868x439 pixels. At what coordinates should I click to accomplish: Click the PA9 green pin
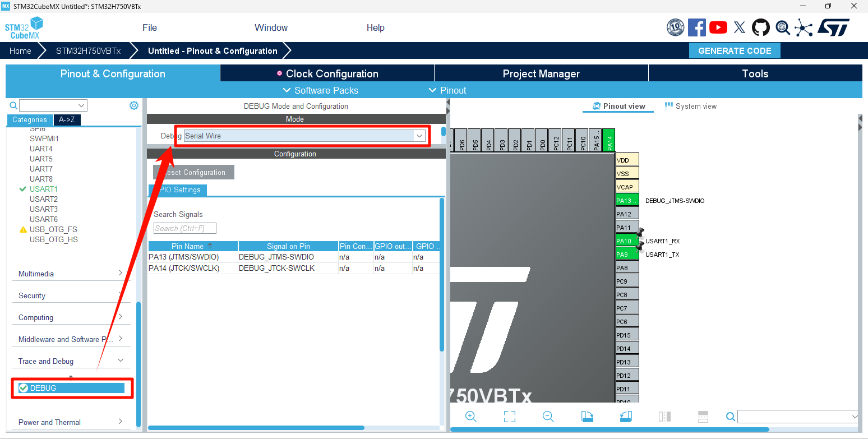pyautogui.click(x=627, y=255)
